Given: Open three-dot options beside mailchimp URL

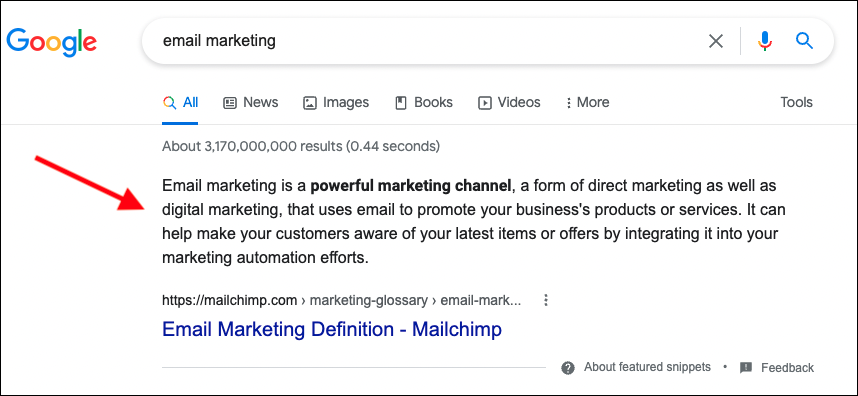Looking at the screenshot, I should pos(545,300).
